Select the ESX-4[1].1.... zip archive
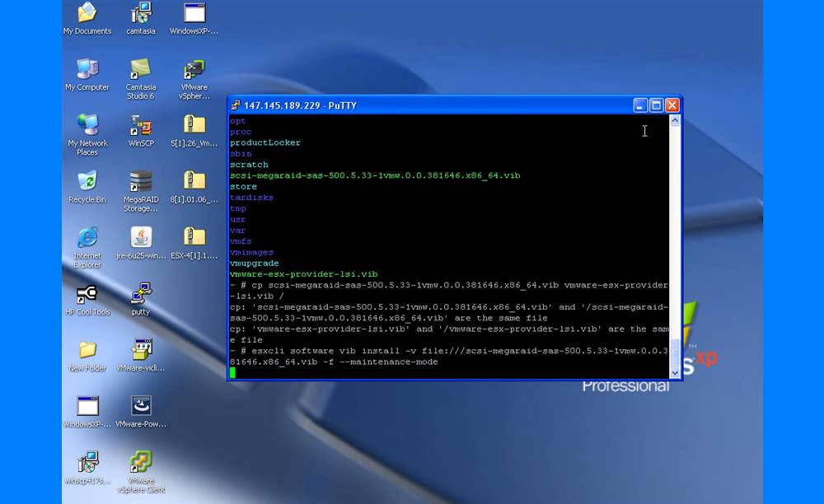Viewport: 824px width, 504px height. [x=194, y=243]
